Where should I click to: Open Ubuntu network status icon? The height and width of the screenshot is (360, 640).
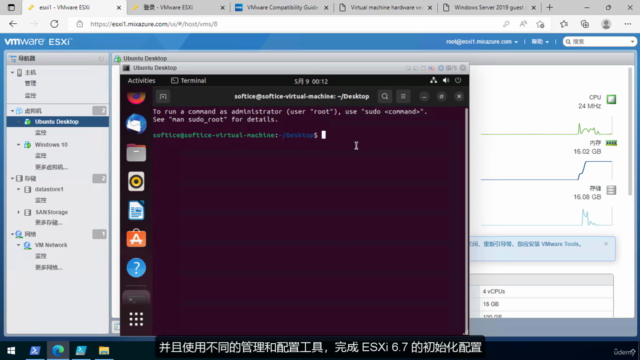433,80
